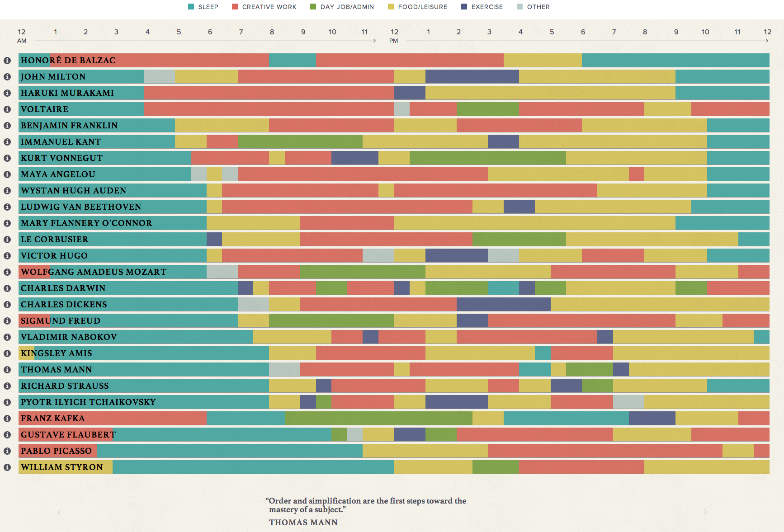Click the info icon beside John Milton
784x532 pixels.
(x=8, y=76)
